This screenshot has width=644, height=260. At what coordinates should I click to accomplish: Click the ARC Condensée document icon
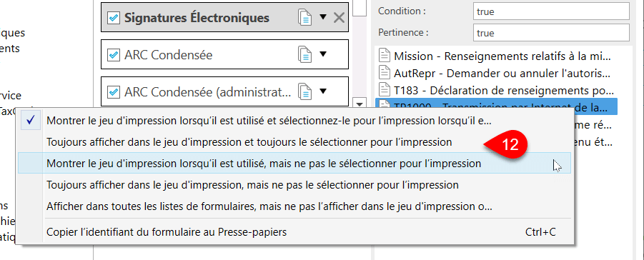(304, 55)
